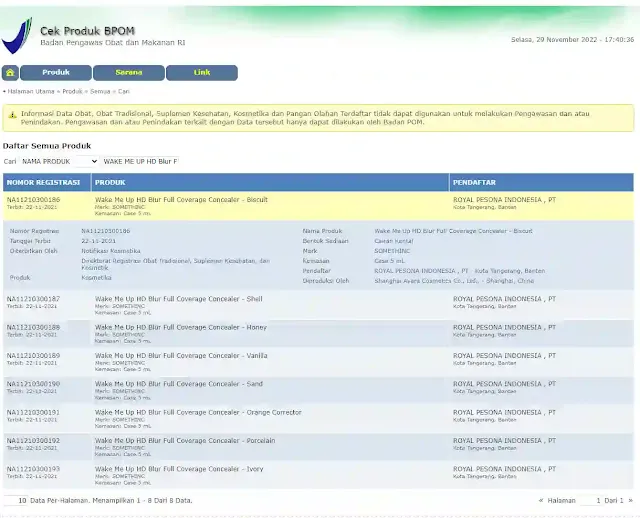The width and height of the screenshot is (640, 518).
Task: Click Shanghai Avera Cosmetics producer text
Action: pyautogui.click(x=454, y=281)
